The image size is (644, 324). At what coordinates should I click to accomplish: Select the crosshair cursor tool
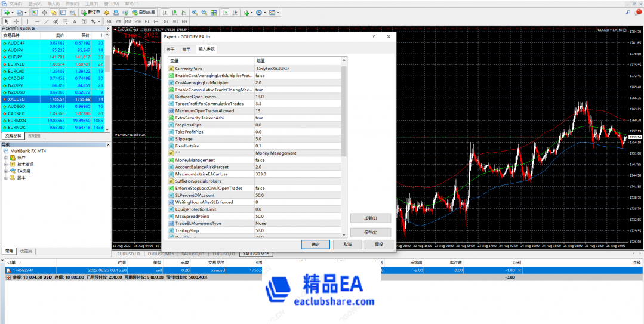[17, 21]
